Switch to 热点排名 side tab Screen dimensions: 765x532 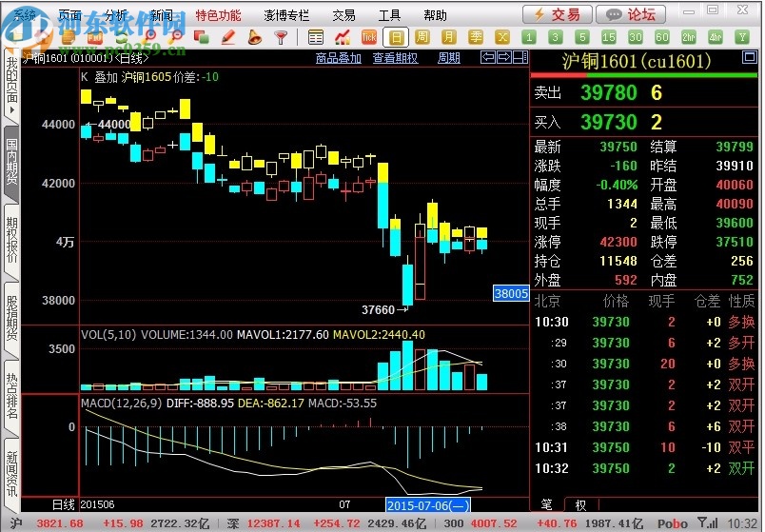(x=11, y=396)
